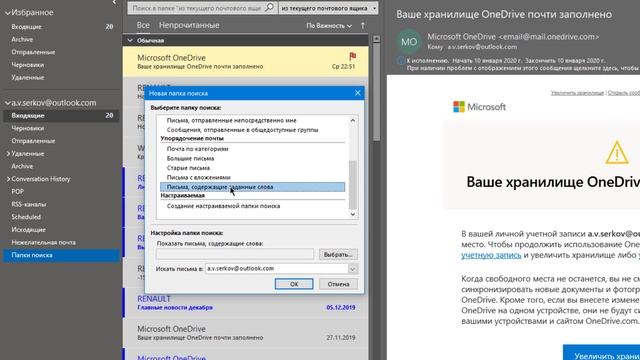Select Создание настраиваемой папки поиска
The width and height of the screenshot is (640, 360).
pos(223,206)
